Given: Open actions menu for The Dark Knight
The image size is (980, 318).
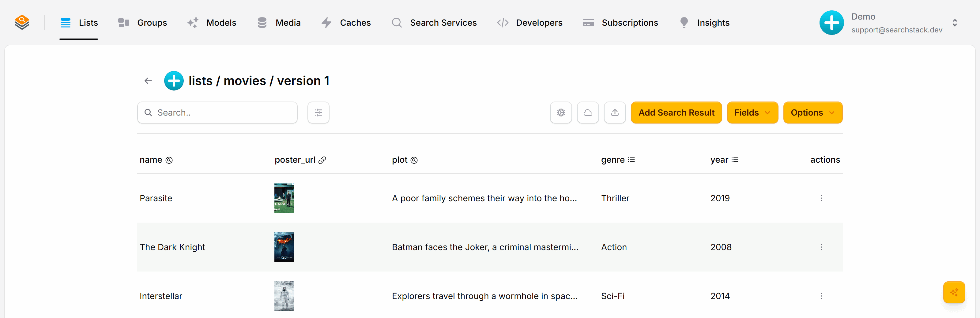Looking at the screenshot, I should [821, 247].
